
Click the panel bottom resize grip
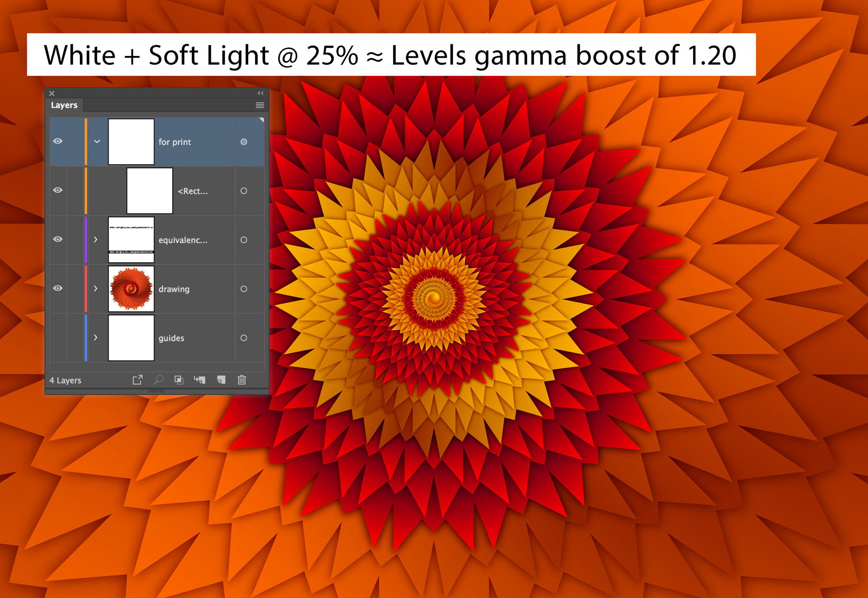click(x=157, y=391)
